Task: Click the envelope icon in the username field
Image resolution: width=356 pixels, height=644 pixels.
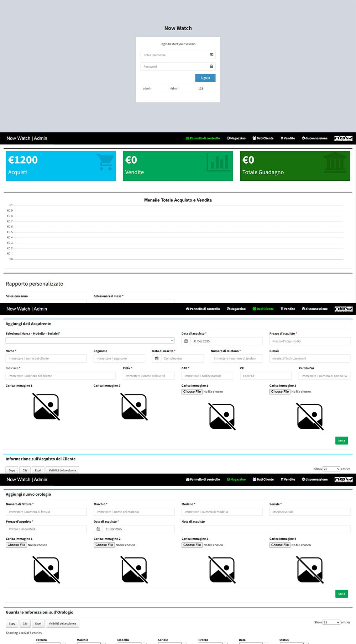Action: [211, 55]
